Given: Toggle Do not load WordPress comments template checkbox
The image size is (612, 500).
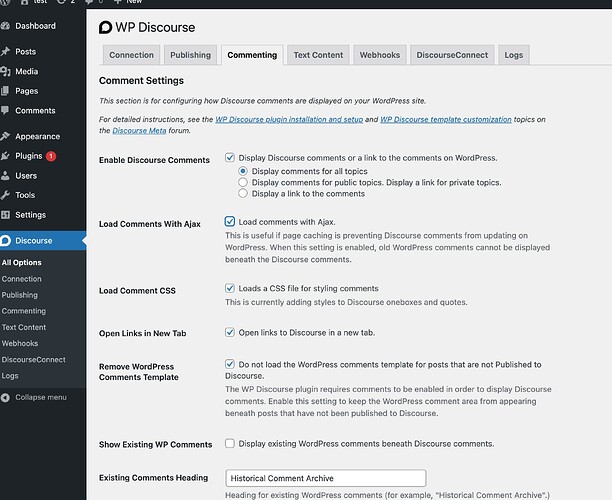Looking at the screenshot, I should 230,364.
